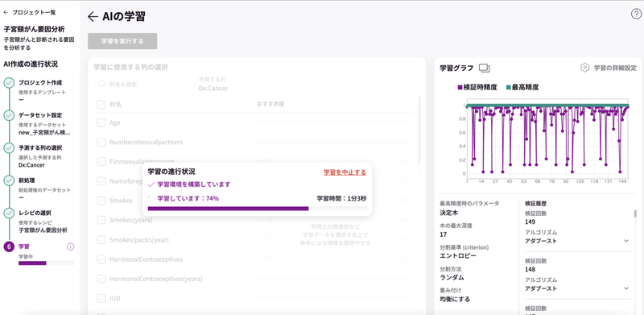Image resolution: width=644 pixels, height=315 pixels.
Task: Click the info icon beside 学習 step
Action: click(70, 247)
